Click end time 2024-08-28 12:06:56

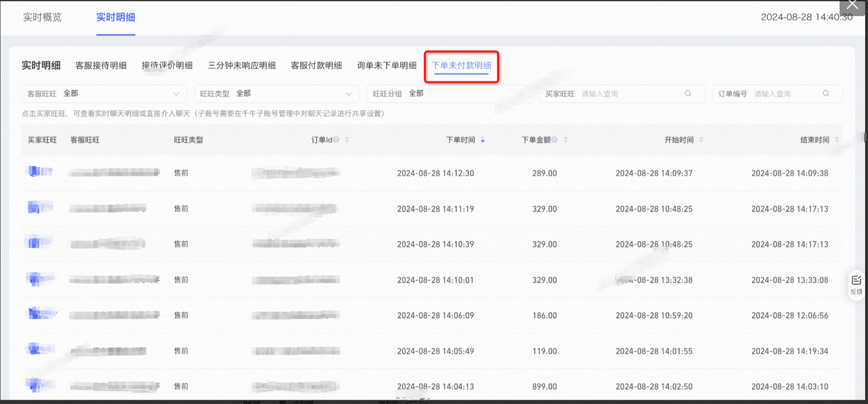[x=790, y=315]
